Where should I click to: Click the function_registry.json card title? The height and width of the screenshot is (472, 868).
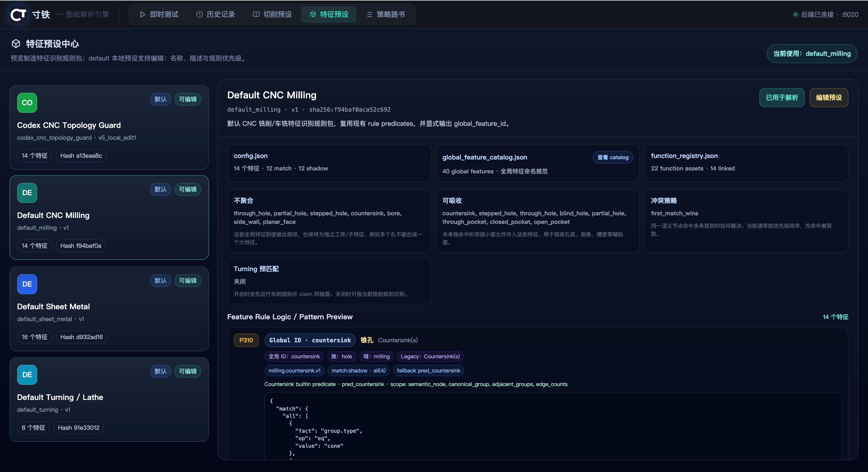pos(684,156)
